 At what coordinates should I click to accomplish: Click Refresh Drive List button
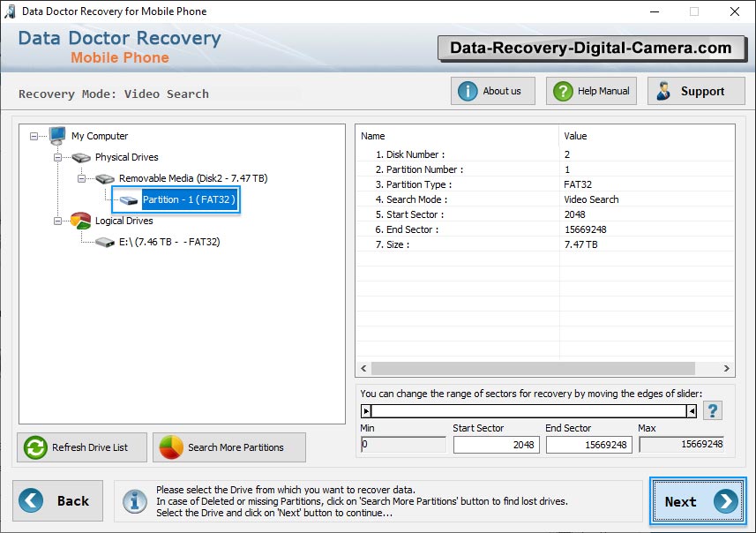click(x=82, y=447)
